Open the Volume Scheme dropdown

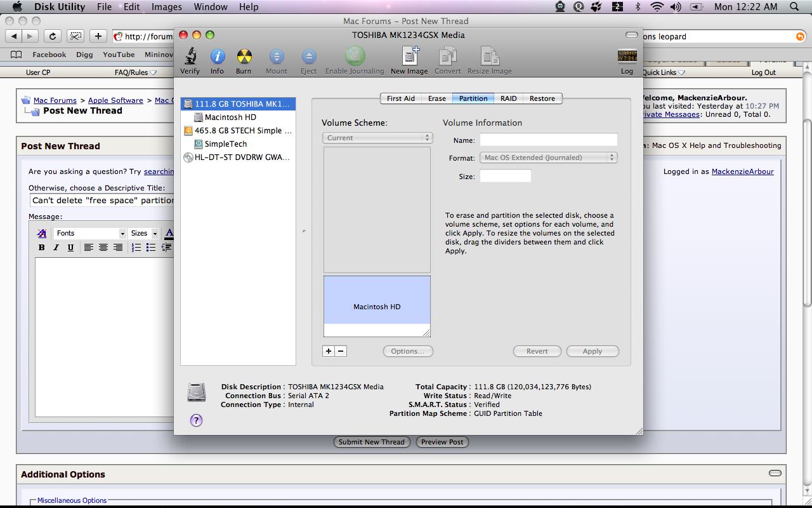[x=377, y=138]
